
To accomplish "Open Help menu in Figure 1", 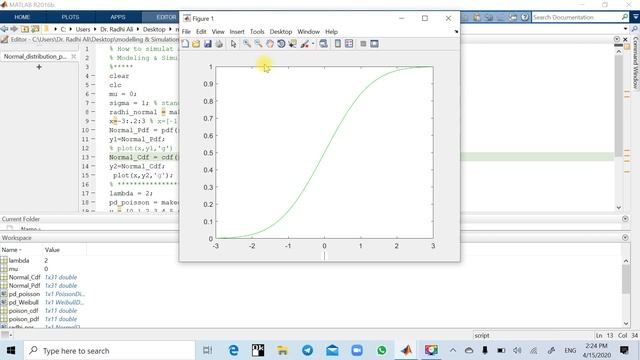I will pyautogui.click(x=331, y=31).
